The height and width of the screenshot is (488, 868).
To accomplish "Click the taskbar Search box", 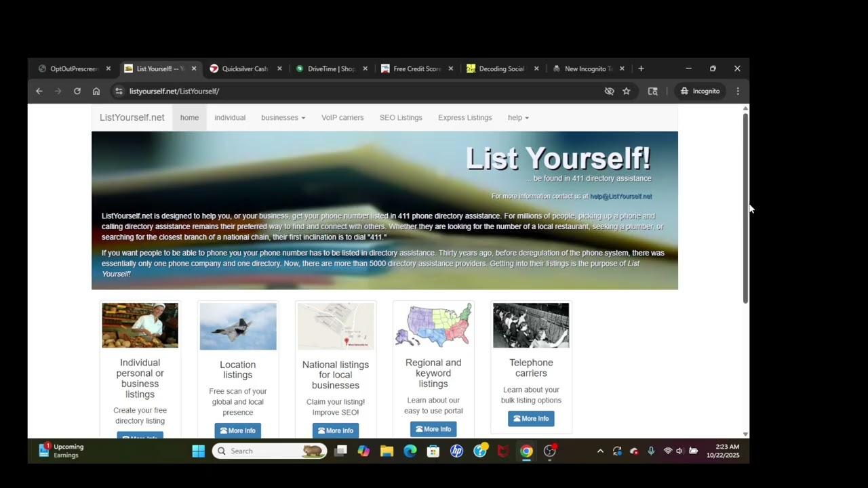I will 269,451.
